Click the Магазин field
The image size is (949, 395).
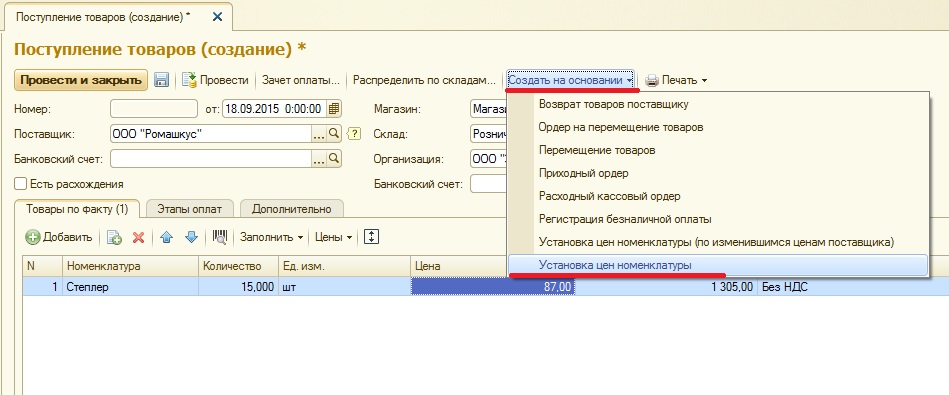[488, 109]
